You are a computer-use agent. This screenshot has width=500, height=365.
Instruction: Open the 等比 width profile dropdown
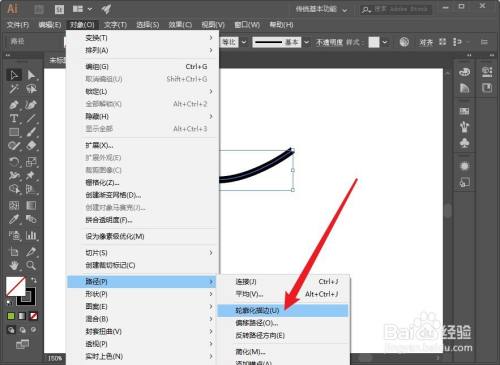pyautogui.click(x=244, y=42)
